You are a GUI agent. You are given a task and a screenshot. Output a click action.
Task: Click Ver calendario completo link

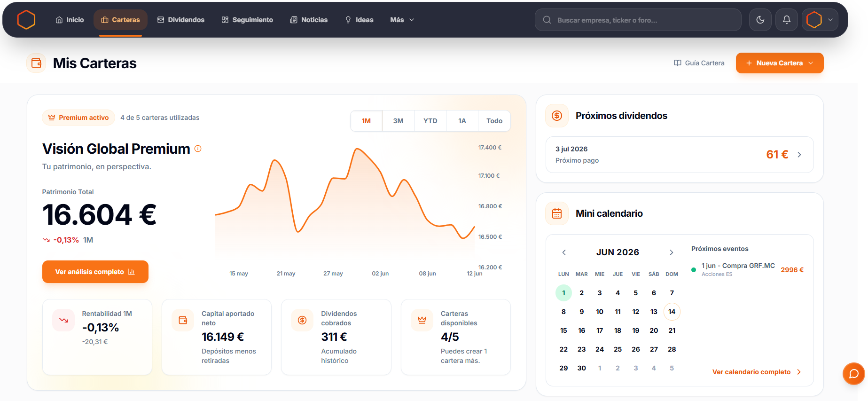(x=757, y=372)
